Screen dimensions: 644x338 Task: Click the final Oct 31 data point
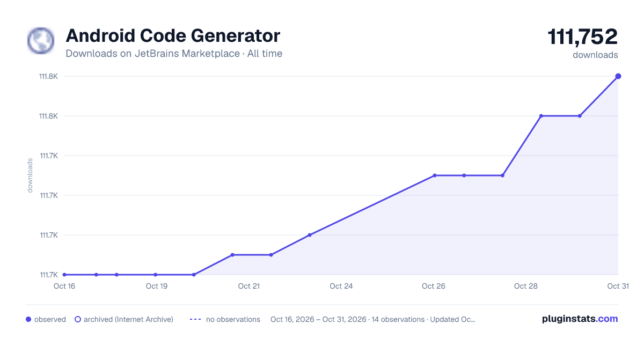(618, 76)
